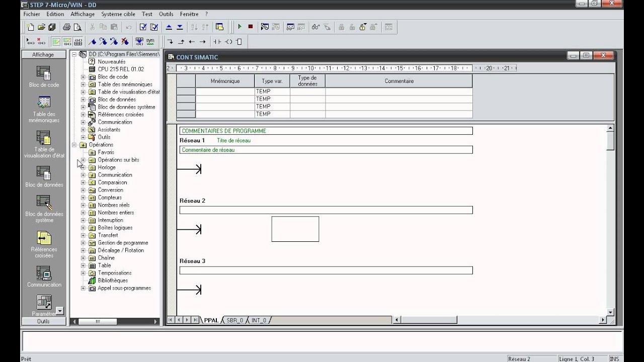
Task: Expand the Horloge tree node
Action: pos(84,167)
